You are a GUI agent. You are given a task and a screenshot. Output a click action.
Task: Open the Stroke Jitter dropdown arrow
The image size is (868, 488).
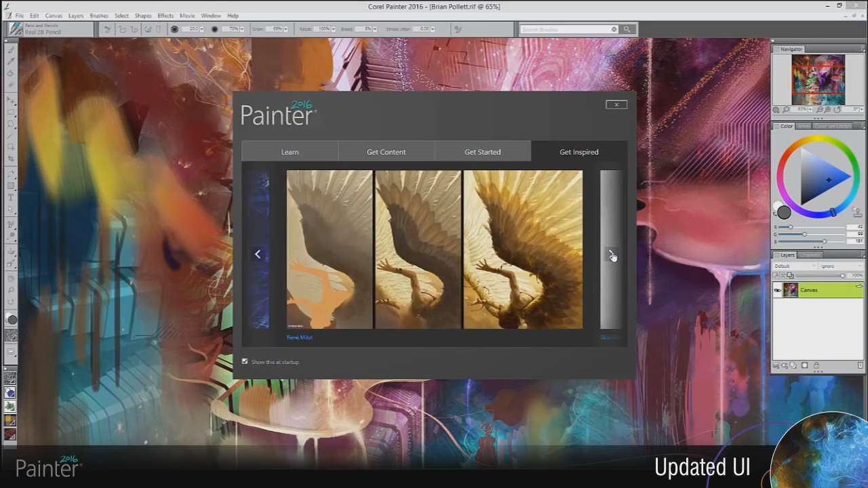pos(432,29)
